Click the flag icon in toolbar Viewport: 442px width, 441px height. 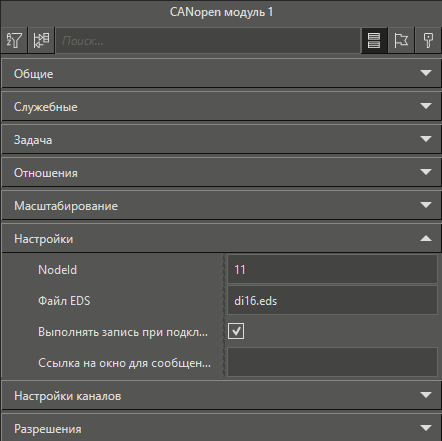(x=401, y=40)
